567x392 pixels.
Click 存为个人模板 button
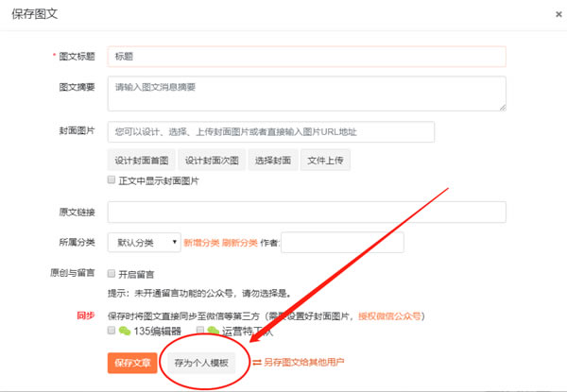(200, 362)
